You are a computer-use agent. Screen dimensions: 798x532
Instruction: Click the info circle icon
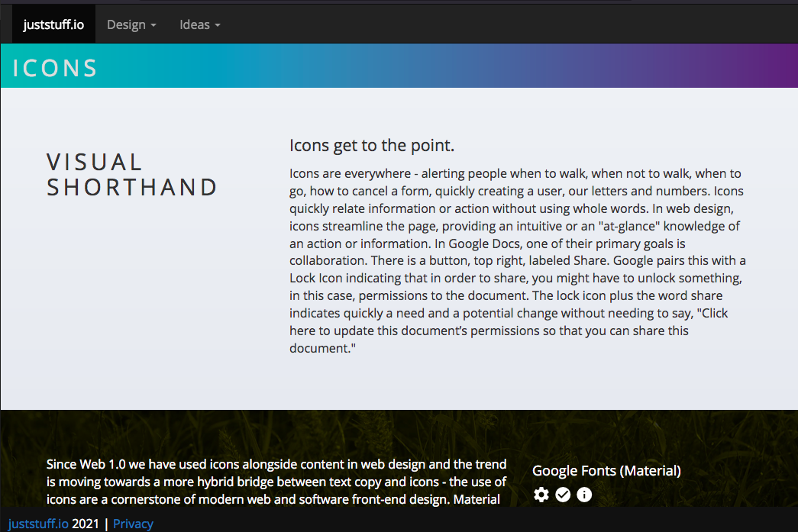tap(584, 495)
